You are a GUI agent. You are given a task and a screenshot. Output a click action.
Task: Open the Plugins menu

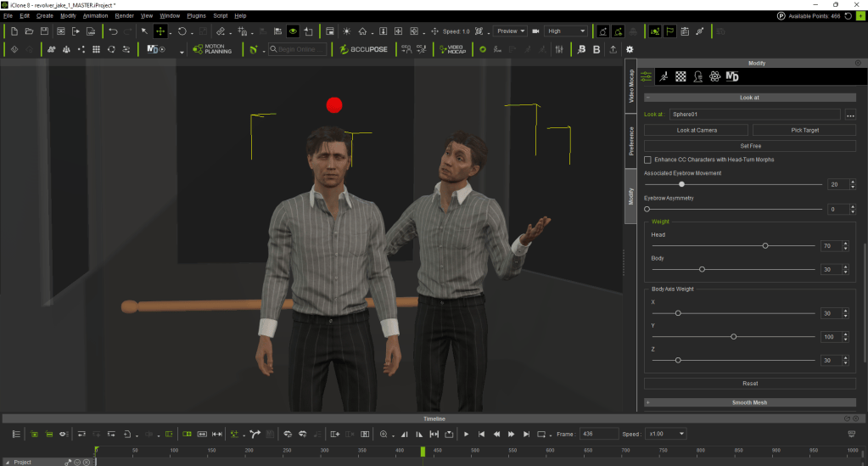click(196, 16)
